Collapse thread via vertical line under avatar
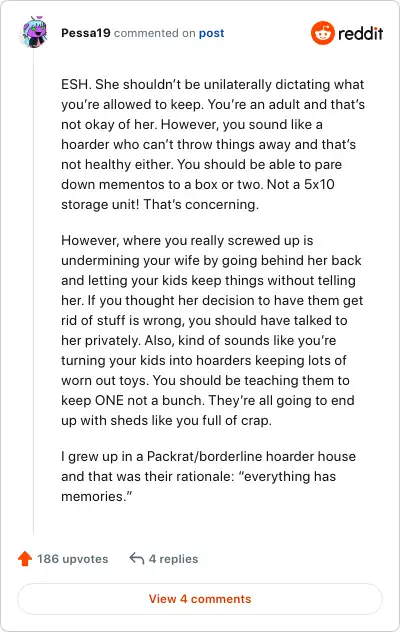This screenshot has width=400, height=632. click(33, 292)
